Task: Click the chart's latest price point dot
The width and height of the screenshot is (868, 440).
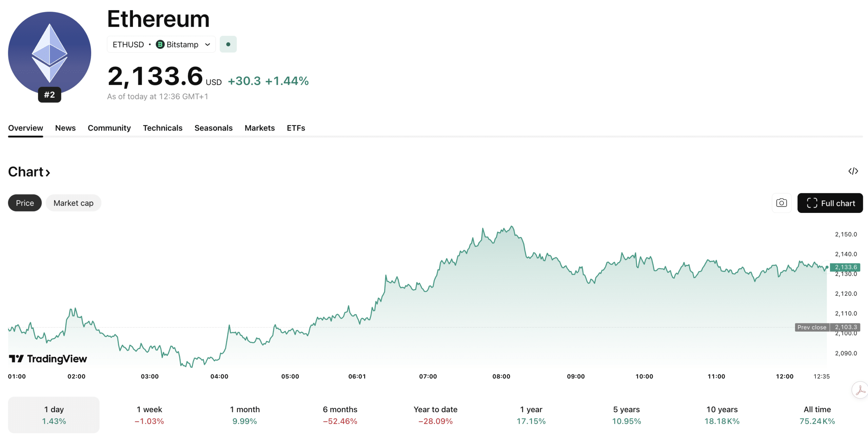Action: pos(827,267)
